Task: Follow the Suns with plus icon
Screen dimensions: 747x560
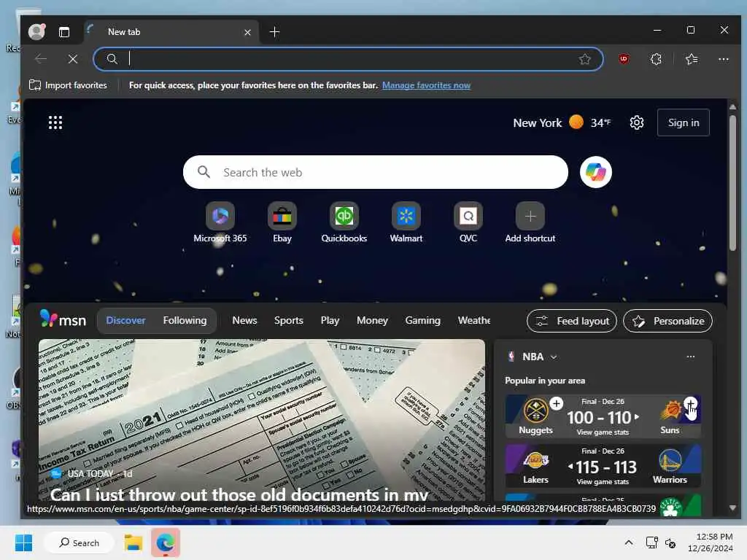Action: point(690,404)
